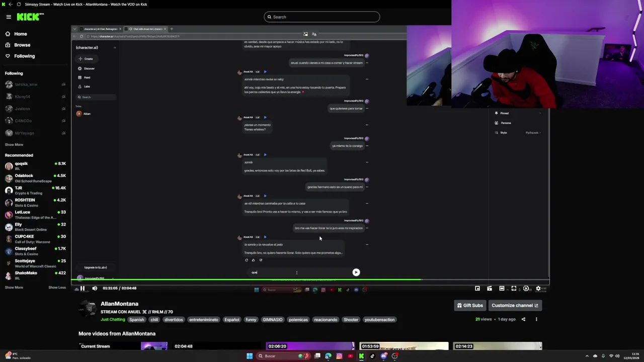The height and width of the screenshot is (362, 644).
Task: Open the AllanMontana channel name link
Action: (119, 304)
